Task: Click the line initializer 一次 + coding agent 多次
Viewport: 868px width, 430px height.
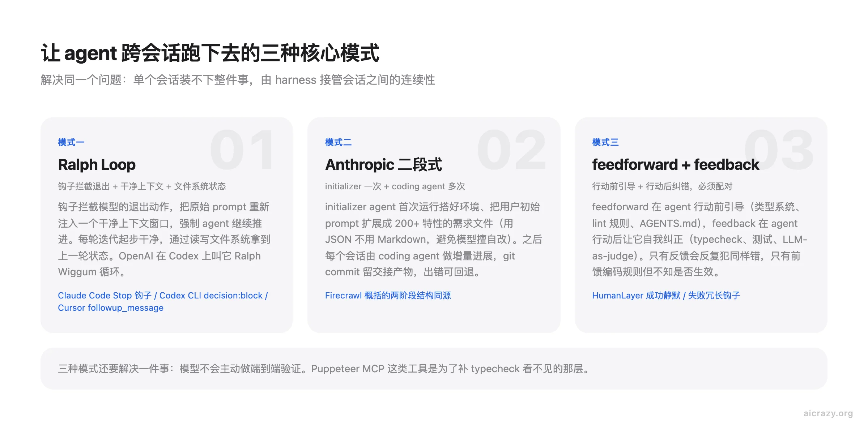Action: tap(395, 186)
